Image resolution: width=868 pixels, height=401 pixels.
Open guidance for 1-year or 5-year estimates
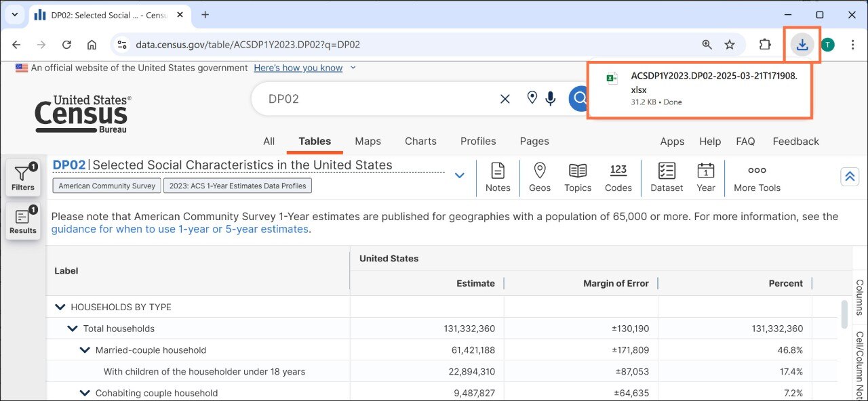[x=180, y=229]
